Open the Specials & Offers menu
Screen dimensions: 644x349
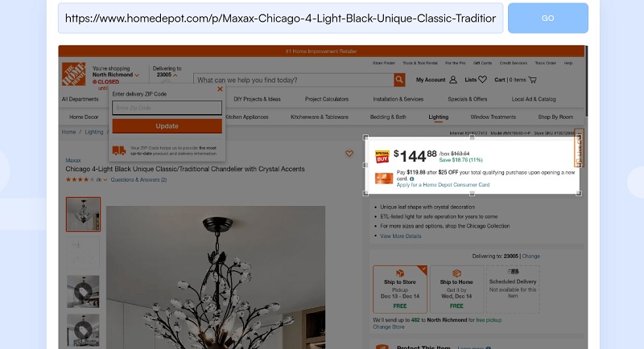click(468, 99)
